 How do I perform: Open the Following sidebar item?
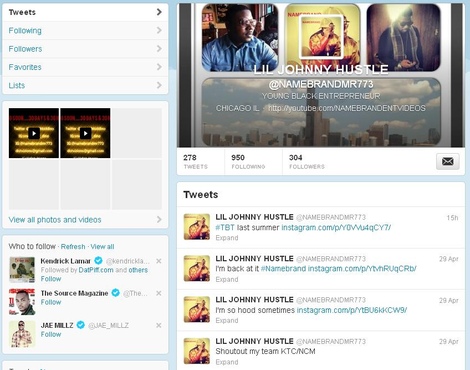point(85,31)
